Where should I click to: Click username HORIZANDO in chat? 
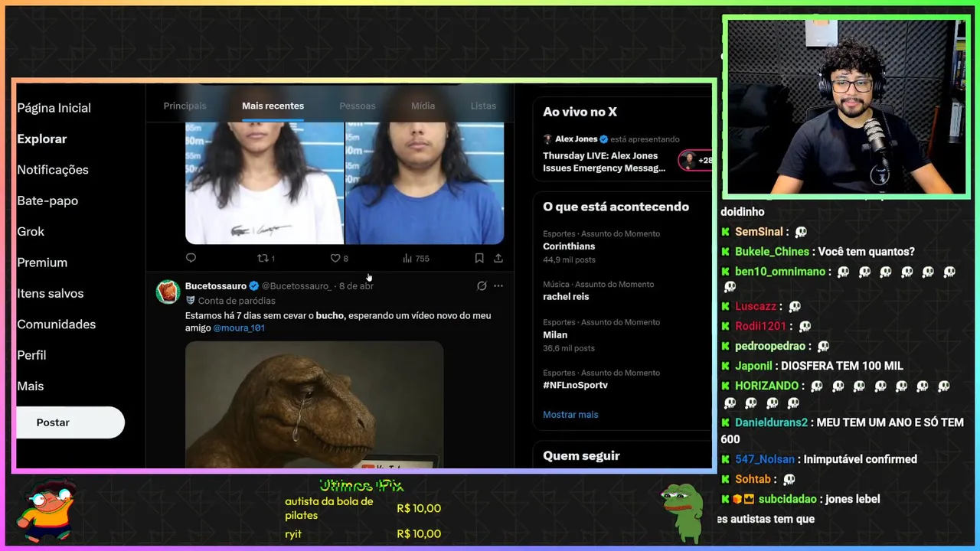pyautogui.click(x=766, y=386)
